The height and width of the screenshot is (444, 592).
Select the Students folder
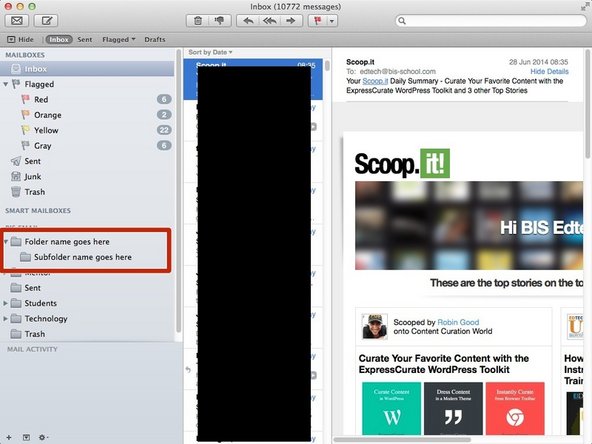40,303
